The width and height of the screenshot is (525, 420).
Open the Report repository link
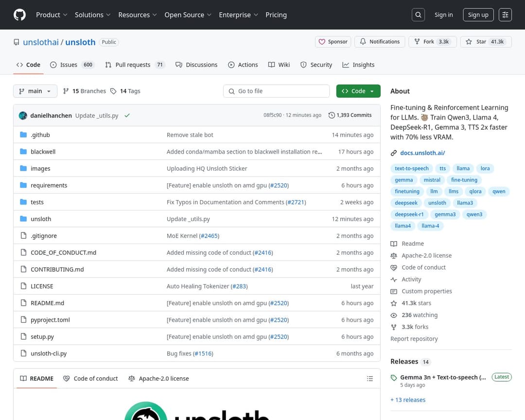(414, 339)
